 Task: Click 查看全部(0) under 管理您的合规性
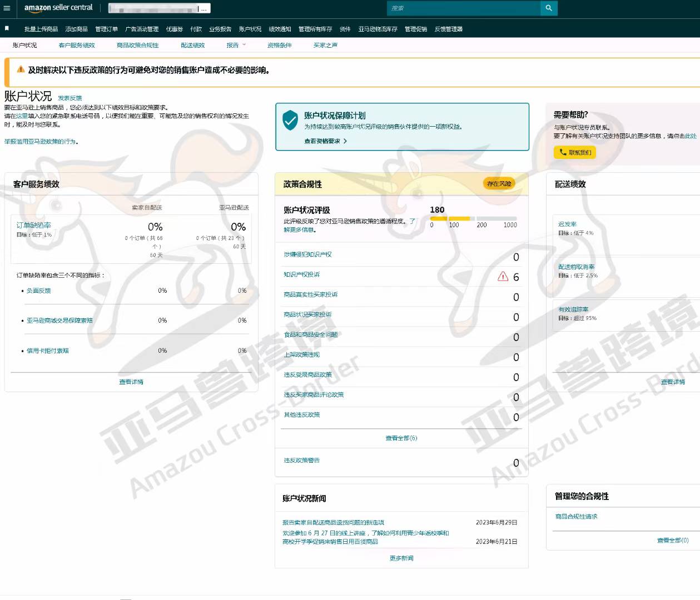[x=673, y=540]
